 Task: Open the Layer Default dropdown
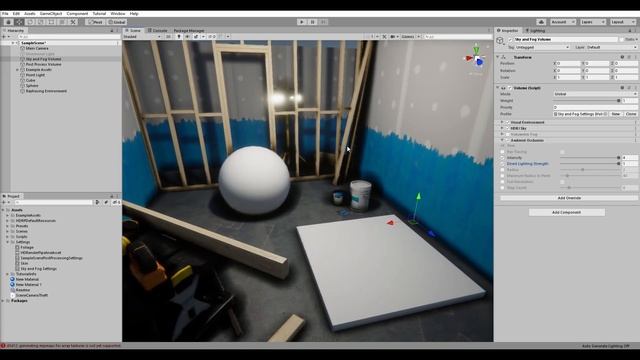coord(611,47)
